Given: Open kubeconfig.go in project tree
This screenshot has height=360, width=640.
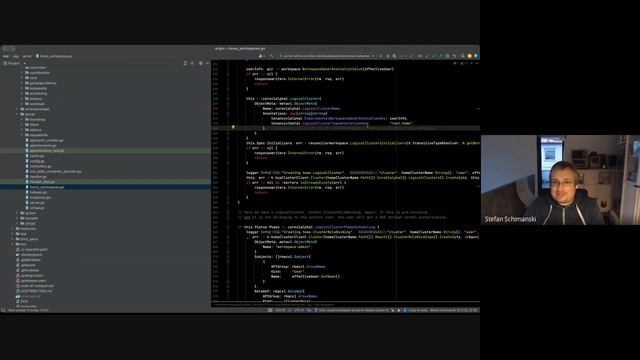Looking at the screenshot, I should point(38,198).
